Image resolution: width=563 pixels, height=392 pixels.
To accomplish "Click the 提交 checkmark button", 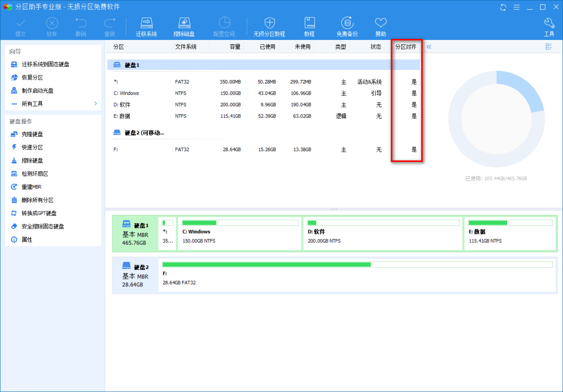I will click(21, 27).
